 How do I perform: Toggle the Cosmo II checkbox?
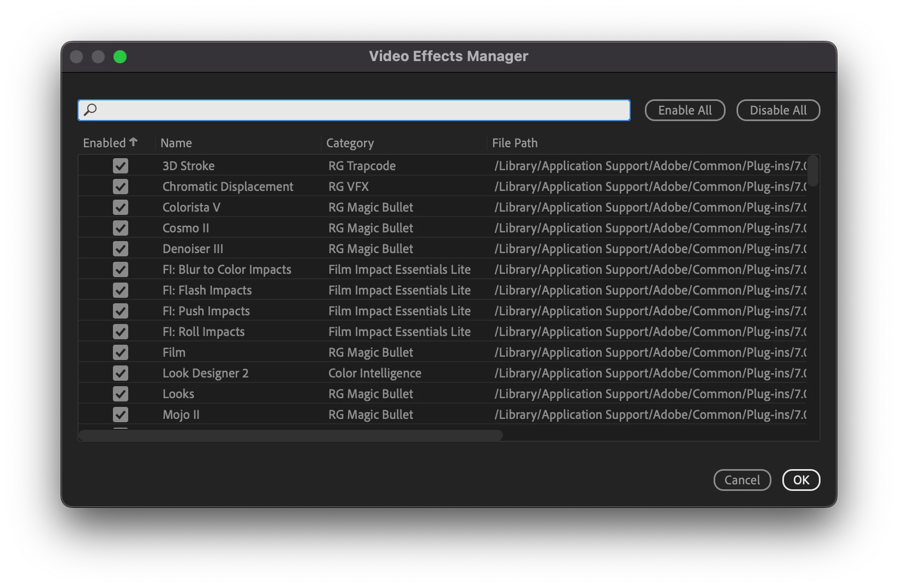(x=121, y=228)
